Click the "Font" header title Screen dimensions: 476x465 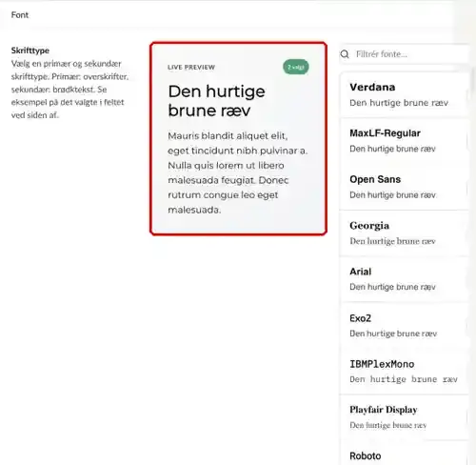[x=20, y=15]
